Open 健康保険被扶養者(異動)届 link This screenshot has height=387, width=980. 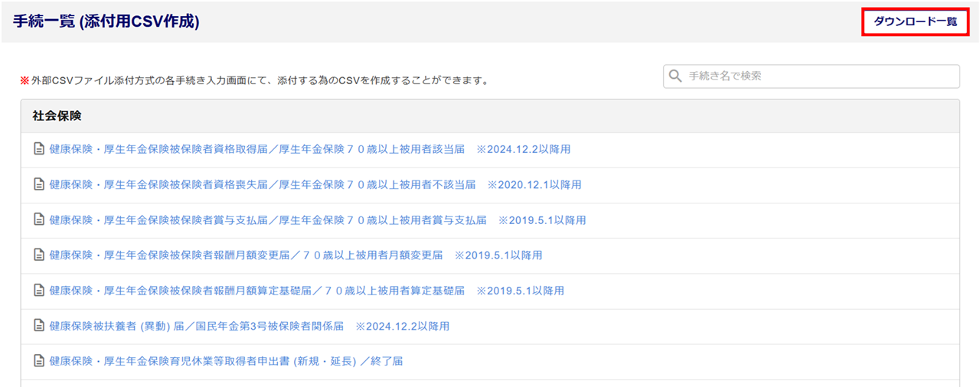point(249,326)
